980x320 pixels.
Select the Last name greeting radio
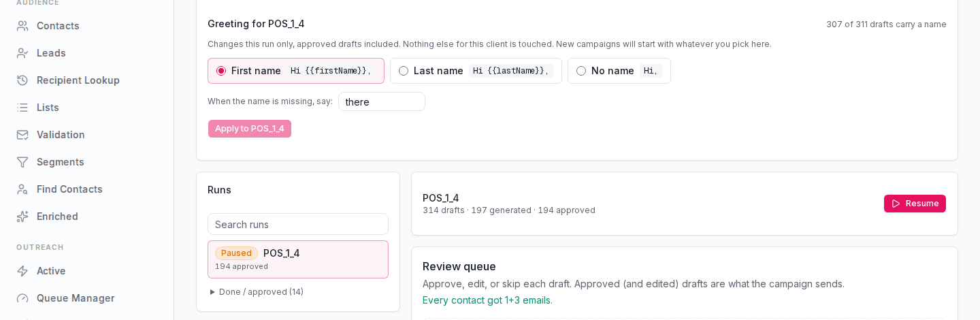tap(404, 71)
